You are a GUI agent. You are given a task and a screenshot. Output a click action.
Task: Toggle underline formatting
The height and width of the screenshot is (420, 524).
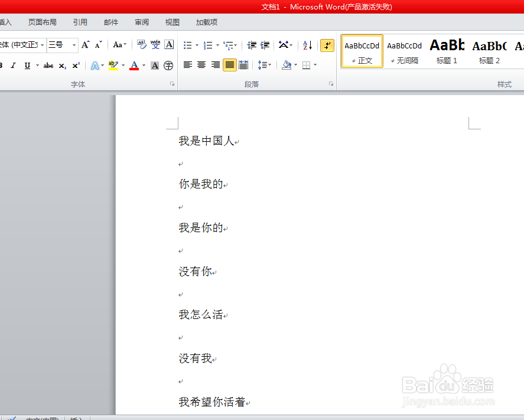26,65
